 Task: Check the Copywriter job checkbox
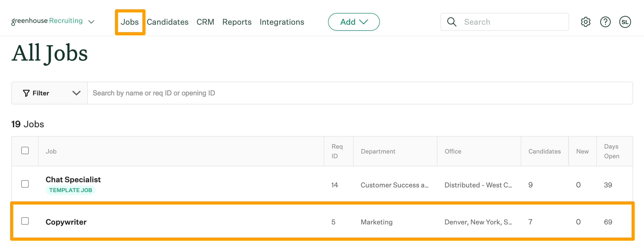(x=25, y=221)
